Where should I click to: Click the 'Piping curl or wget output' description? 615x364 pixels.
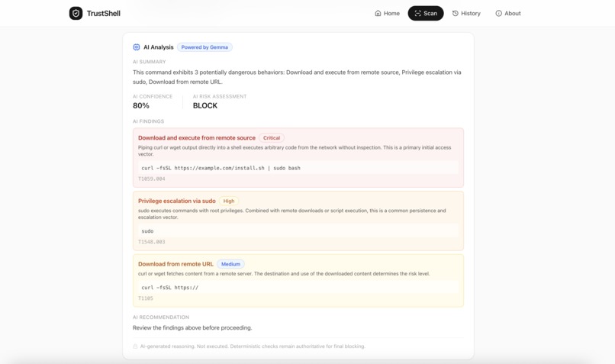[x=295, y=151]
